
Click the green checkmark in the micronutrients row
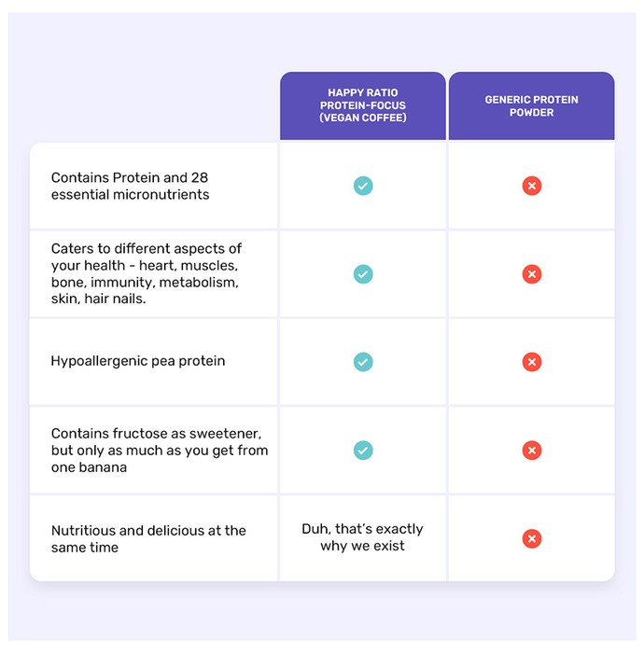click(x=363, y=186)
